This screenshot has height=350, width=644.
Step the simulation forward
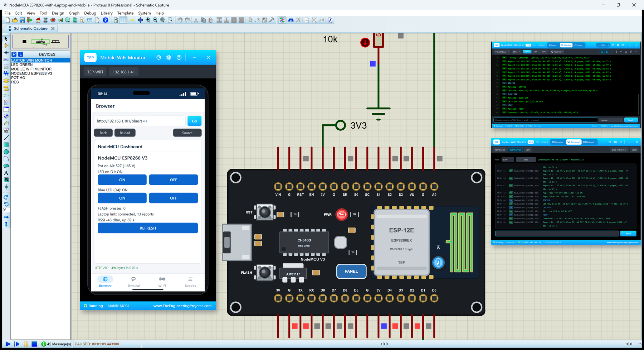pos(17,344)
